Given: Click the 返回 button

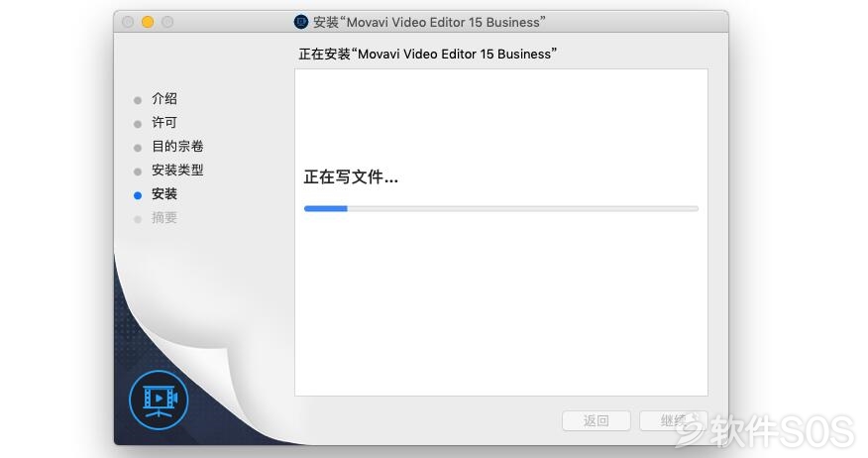Looking at the screenshot, I should click(597, 421).
